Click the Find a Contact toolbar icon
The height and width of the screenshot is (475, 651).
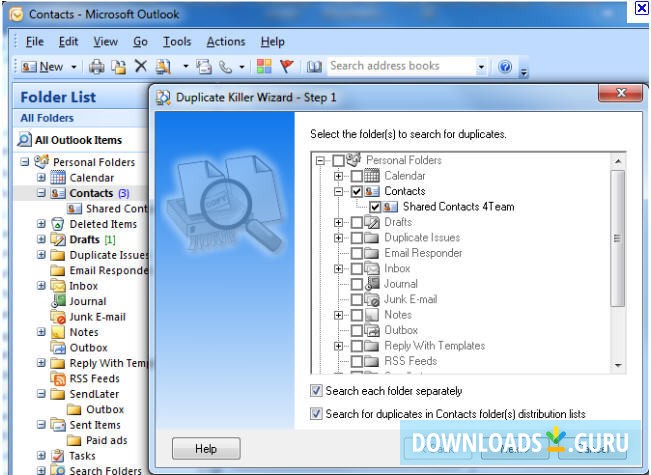click(x=163, y=66)
